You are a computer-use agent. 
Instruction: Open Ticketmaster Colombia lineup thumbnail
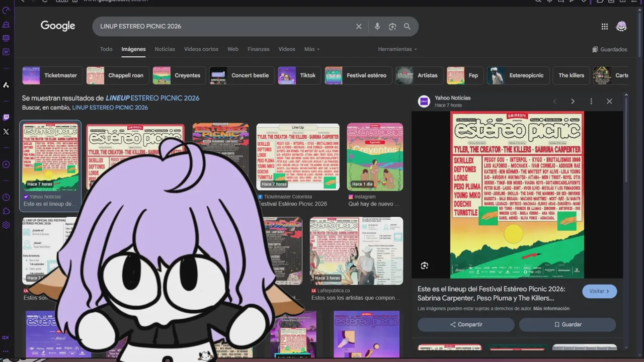pos(298,157)
